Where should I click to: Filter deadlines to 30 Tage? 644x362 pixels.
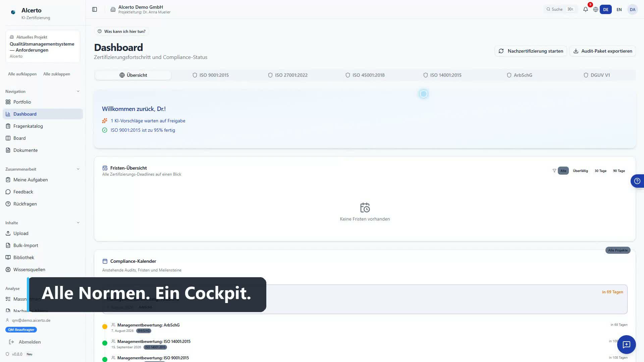(x=600, y=171)
